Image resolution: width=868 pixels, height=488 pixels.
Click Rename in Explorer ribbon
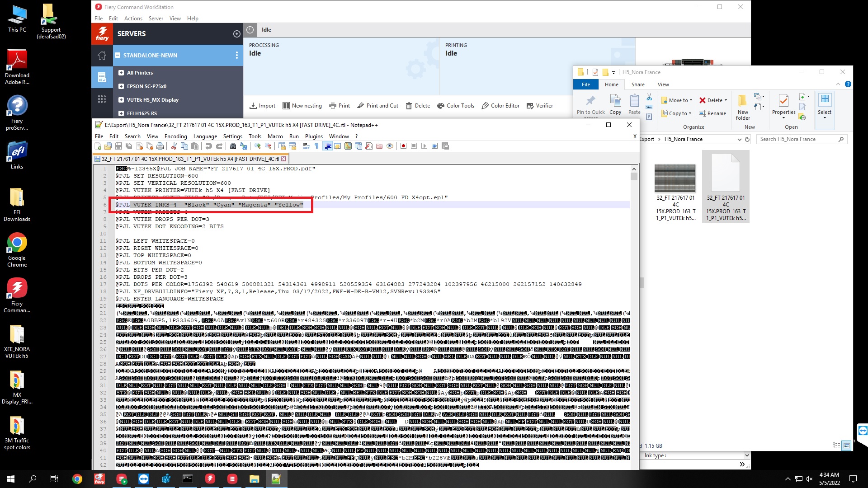coord(712,113)
